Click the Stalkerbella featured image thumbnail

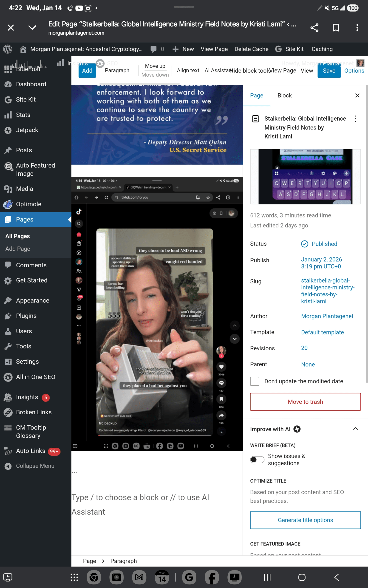click(305, 176)
